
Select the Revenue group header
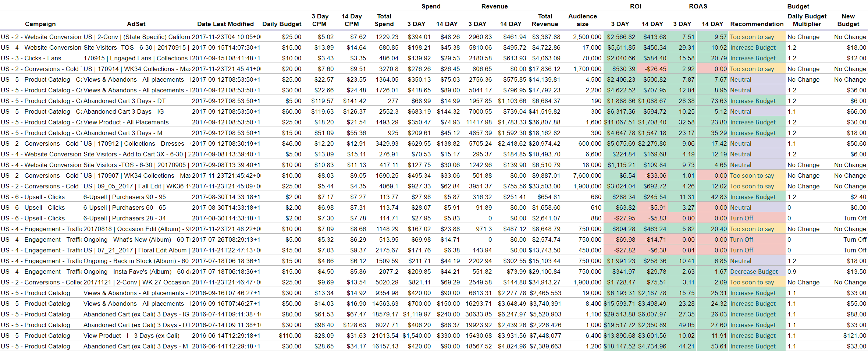[495, 6]
